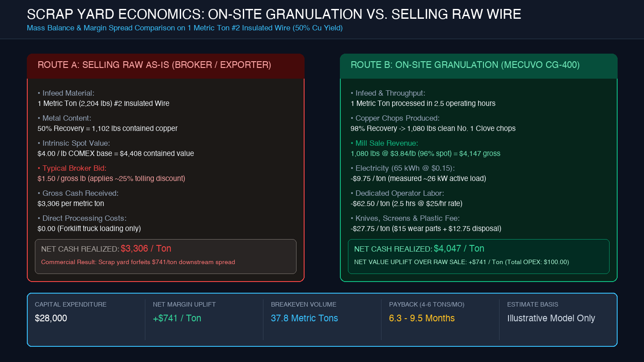Viewport: 644px width, 362px height.
Task: Click the 'Gross Cash Received:' label
Action: (77, 193)
